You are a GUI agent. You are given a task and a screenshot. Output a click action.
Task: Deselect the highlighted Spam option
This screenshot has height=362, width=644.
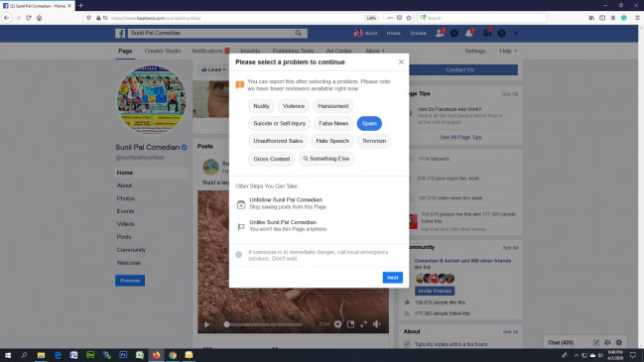[x=369, y=123]
